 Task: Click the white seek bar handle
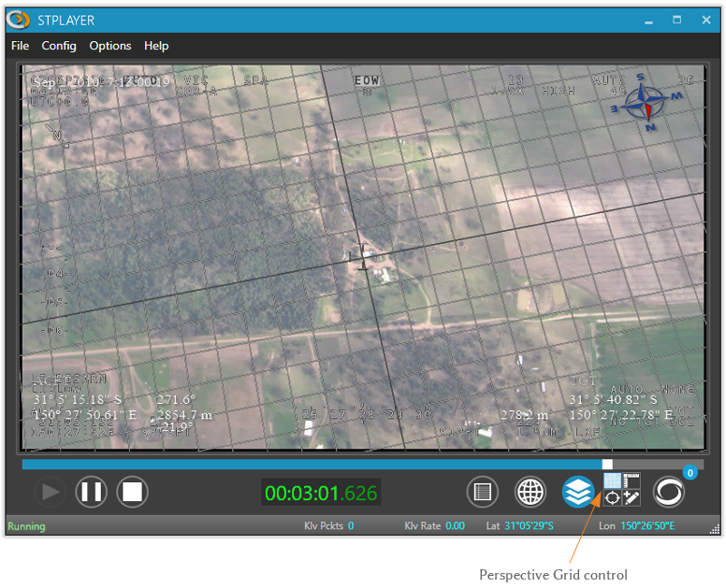coord(607,464)
